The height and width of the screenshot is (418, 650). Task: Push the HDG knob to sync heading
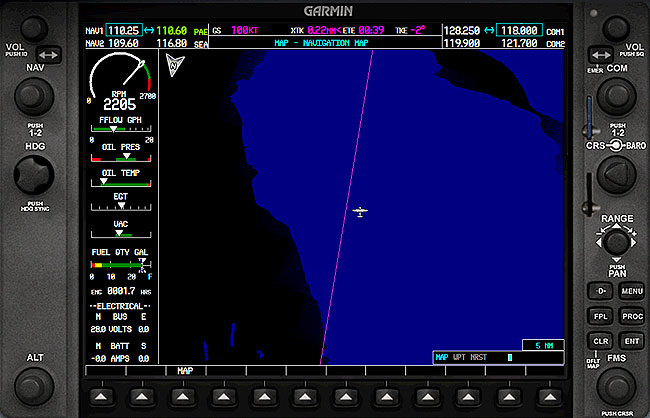34,178
